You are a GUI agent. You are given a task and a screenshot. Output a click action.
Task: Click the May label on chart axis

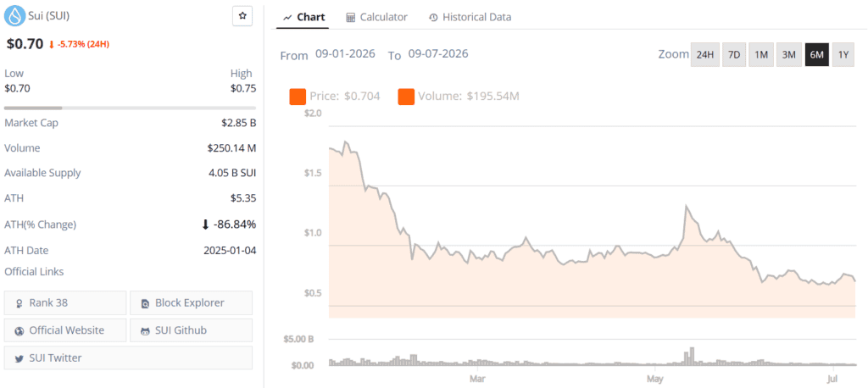click(655, 380)
